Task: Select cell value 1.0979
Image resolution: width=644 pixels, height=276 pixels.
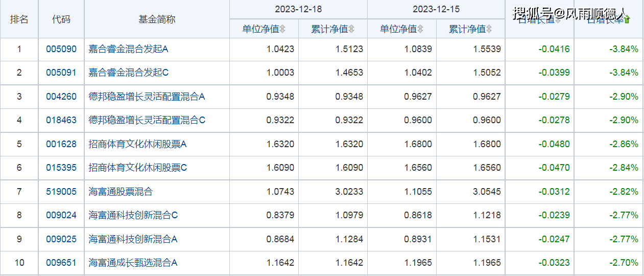Action: coord(349,215)
